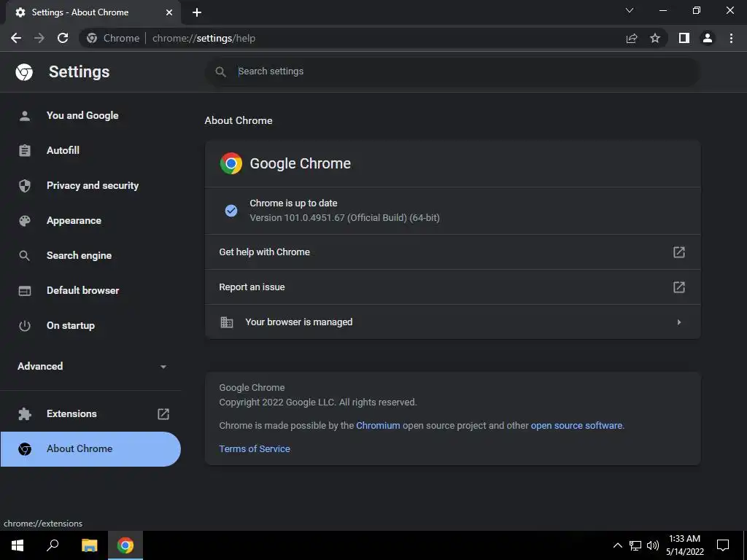The image size is (747, 560).
Task: Click the building icon for managed browser
Action: (x=227, y=322)
